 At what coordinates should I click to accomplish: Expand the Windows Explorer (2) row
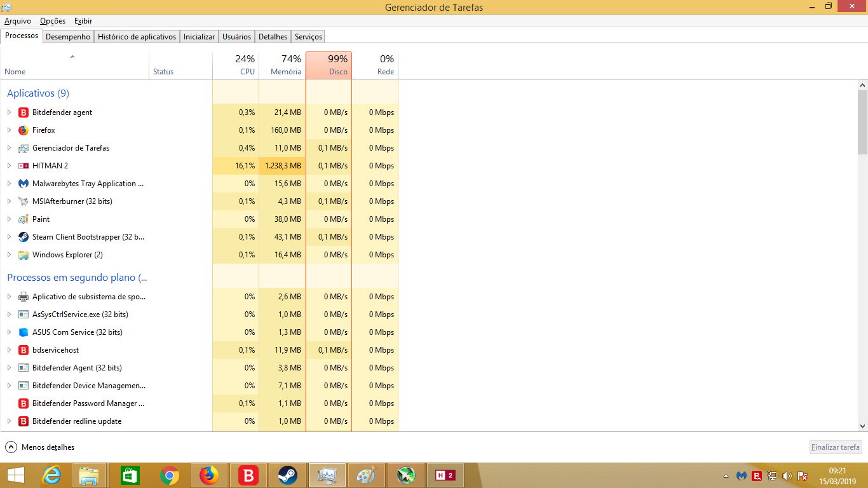click(9, 255)
